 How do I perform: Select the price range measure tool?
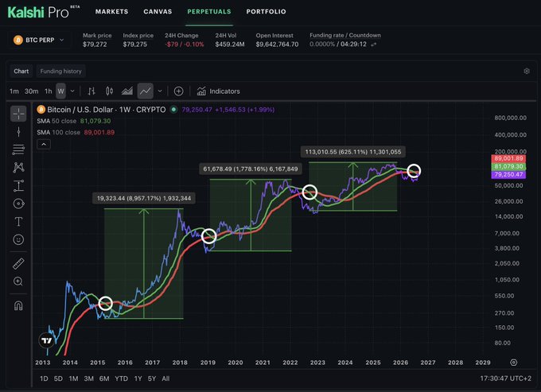18,185
